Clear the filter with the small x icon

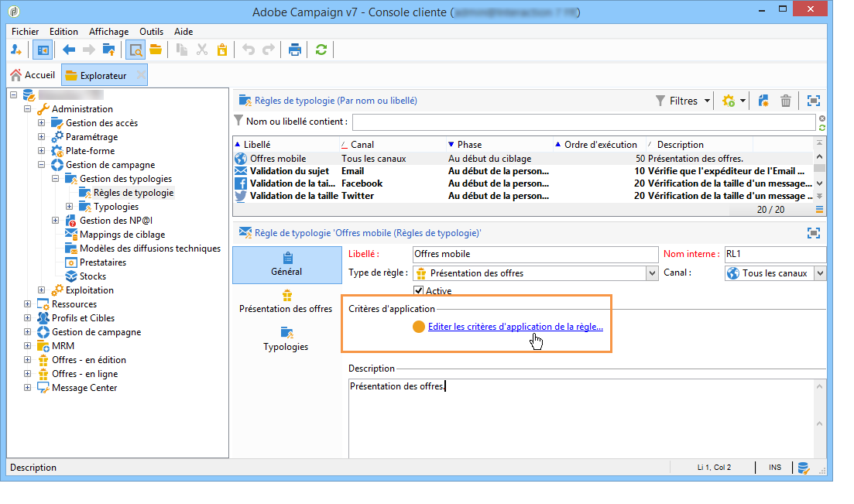(821, 118)
